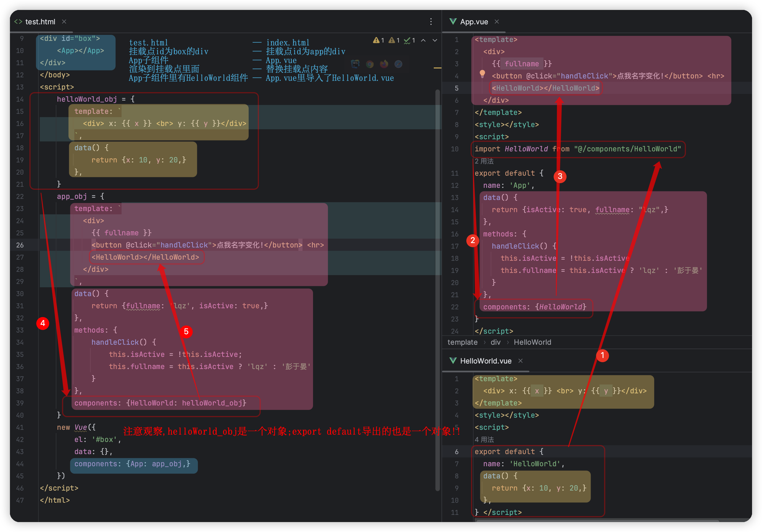Jump to next highlighted error

coord(435,41)
